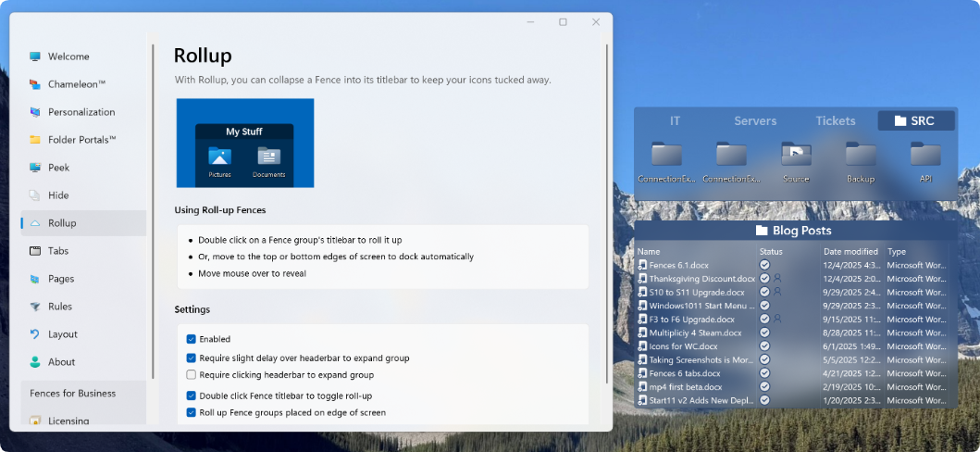Viewport: 980px width, 452px height.
Task: Click the Rules icon in sidebar
Action: click(35, 307)
